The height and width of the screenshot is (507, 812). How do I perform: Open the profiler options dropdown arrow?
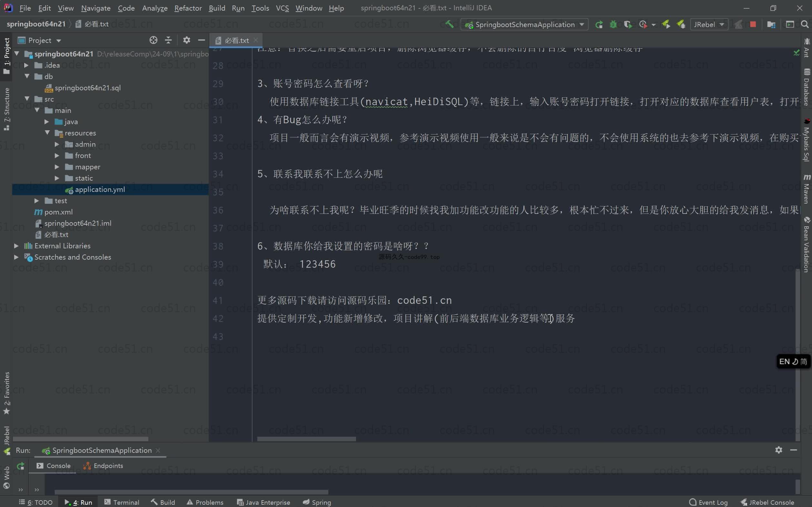pyautogui.click(x=653, y=25)
